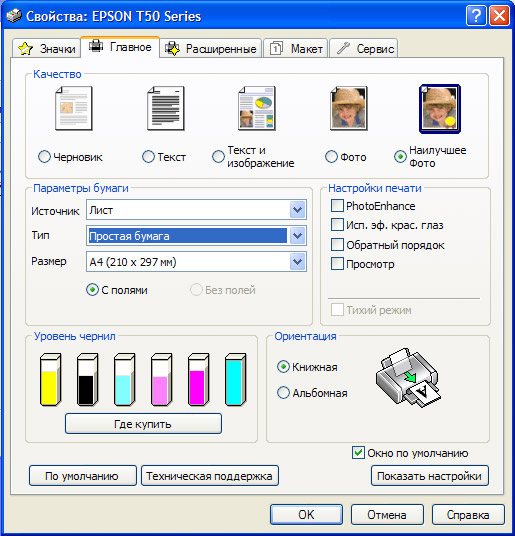Click the Где купить button
Viewport: 515px width, 536px height.
click(x=143, y=424)
